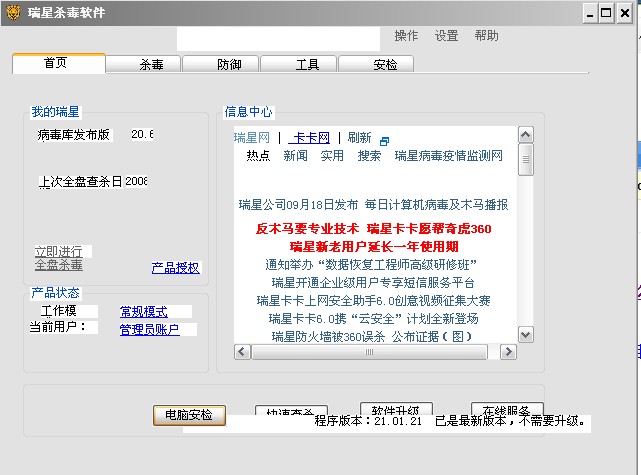Open 每日计算机病毒及木马播报 headline
The width and height of the screenshot is (641, 475).
[437, 204]
